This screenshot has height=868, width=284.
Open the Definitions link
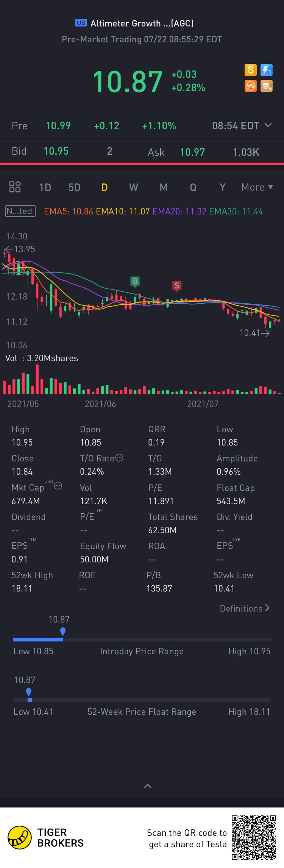click(245, 609)
